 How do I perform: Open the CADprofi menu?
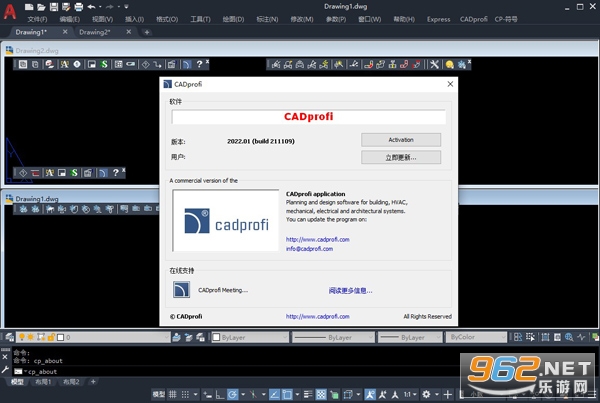[x=474, y=19]
